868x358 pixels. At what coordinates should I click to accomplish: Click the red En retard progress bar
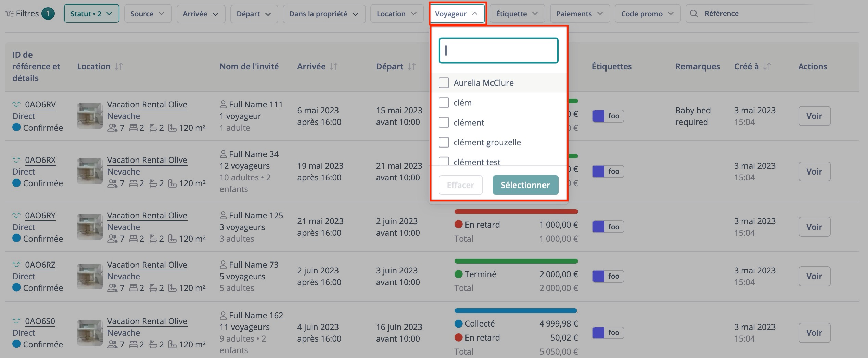(515, 212)
